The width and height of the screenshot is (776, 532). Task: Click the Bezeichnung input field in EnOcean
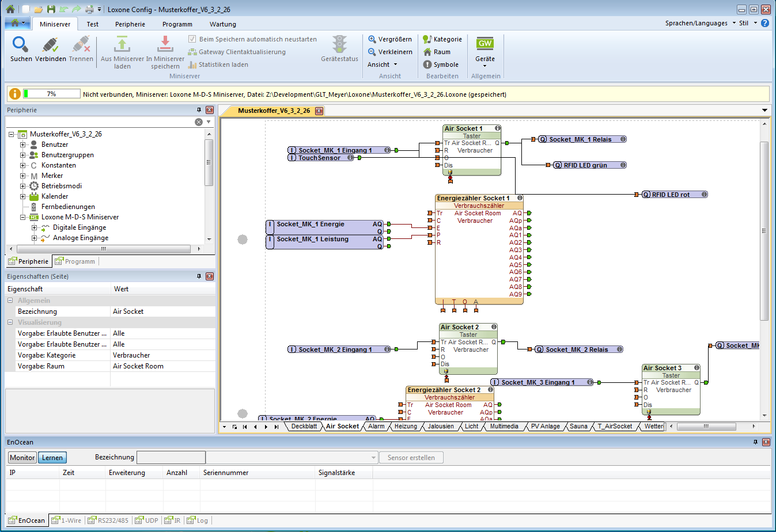click(171, 458)
